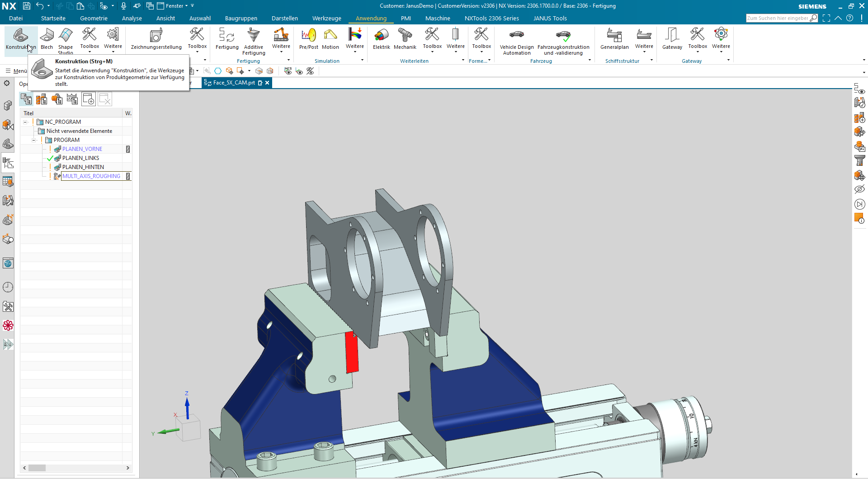Switch navigator to geometry view

click(57, 99)
